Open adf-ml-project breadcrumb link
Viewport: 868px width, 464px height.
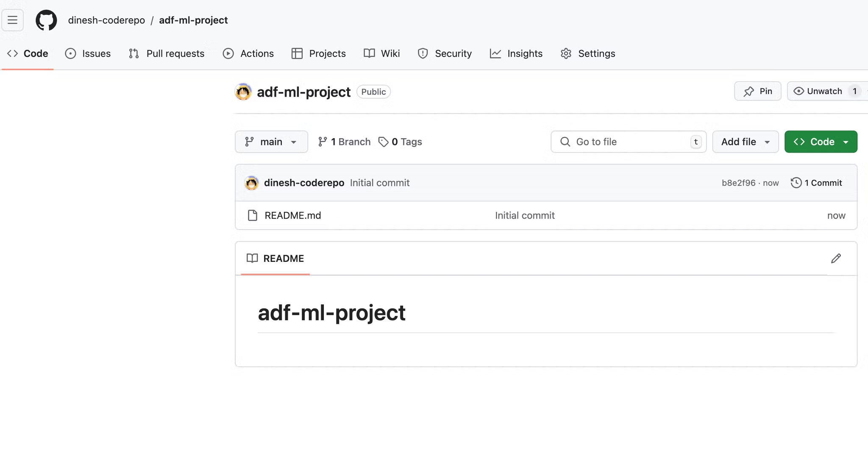193,20
